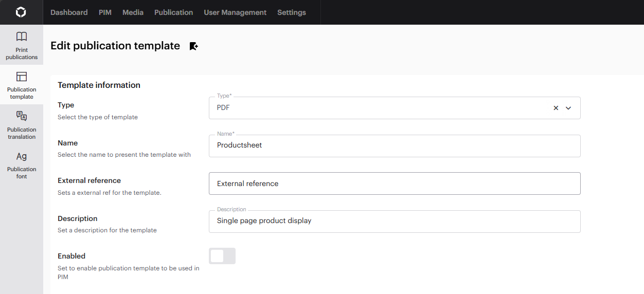This screenshot has height=294, width=644.
Task: Toggle the Enabled switch on
Action: click(222, 256)
